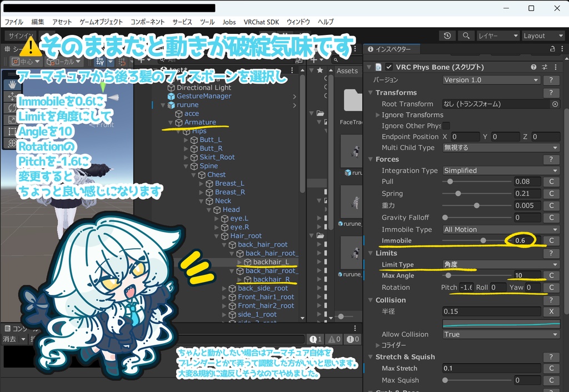Select the move tool in scene toolbar
This screenshot has width=569, height=392.
pos(12,97)
